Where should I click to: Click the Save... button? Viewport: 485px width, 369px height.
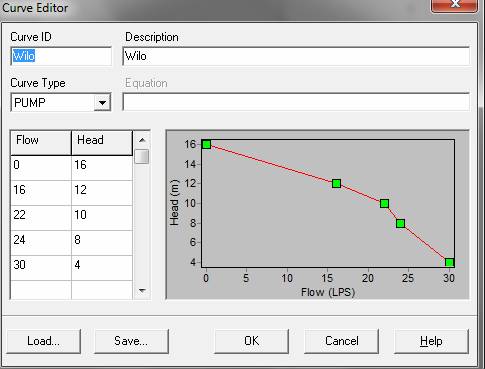tap(131, 341)
